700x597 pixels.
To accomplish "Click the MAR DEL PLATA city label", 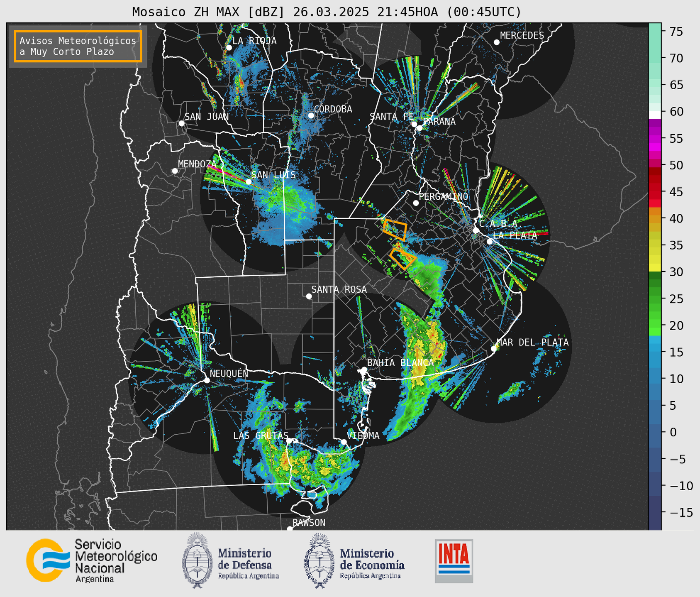I will click(x=533, y=343).
